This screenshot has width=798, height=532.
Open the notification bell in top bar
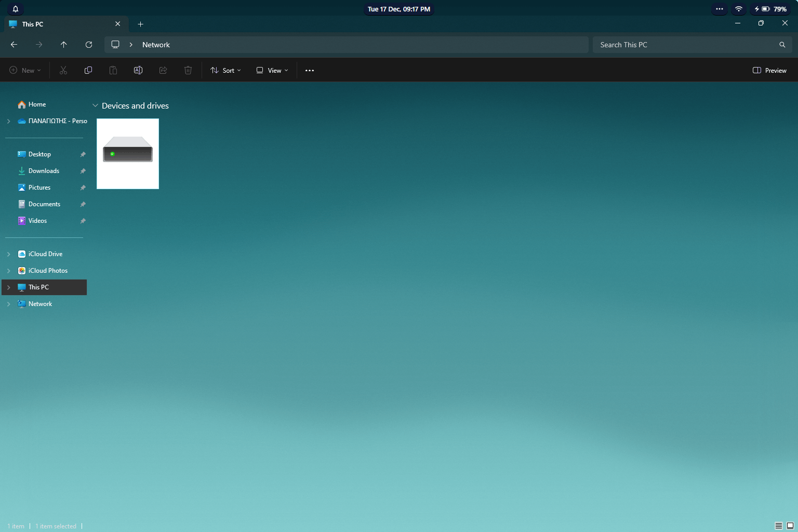[x=16, y=9]
